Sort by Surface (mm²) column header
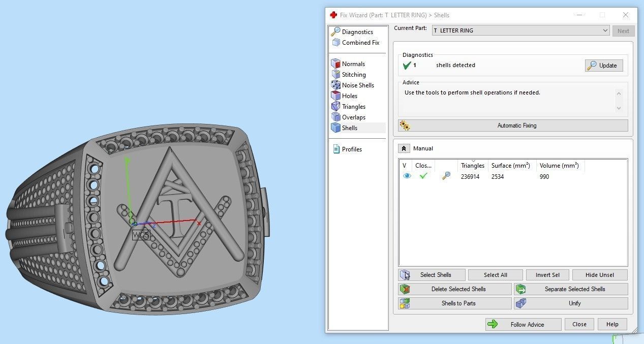644x344 pixels. click(510, 166)
